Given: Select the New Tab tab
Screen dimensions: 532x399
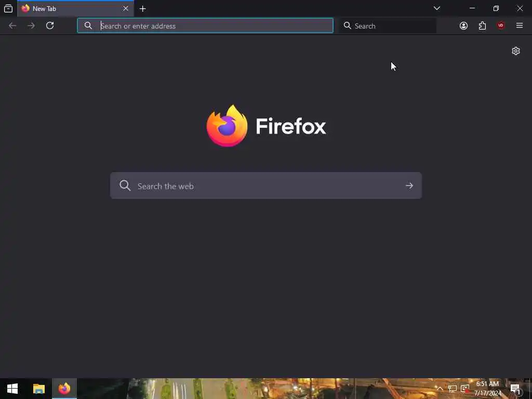Looking at the screenshot, I should click(x=75, y=8).
